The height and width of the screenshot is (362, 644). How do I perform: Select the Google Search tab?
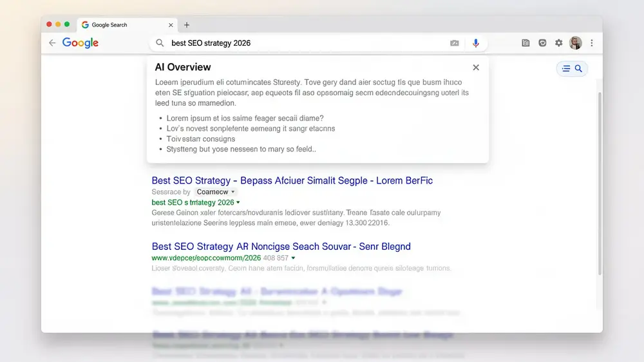[128, 24]
